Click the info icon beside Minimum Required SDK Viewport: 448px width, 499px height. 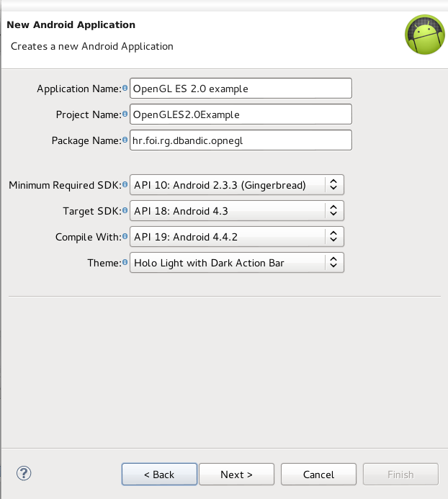pyautogui.click(x=125, y=184)
